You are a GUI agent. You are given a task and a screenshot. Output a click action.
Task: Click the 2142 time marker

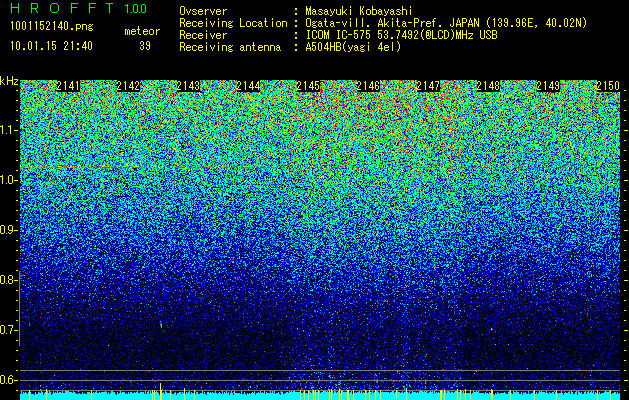coord(128,86)
